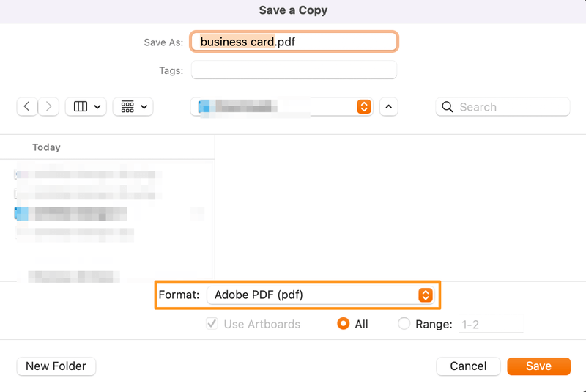Click the forward navigation arrow
The image size is (586, 392).
pyautogui.click(x=48, y=107)
